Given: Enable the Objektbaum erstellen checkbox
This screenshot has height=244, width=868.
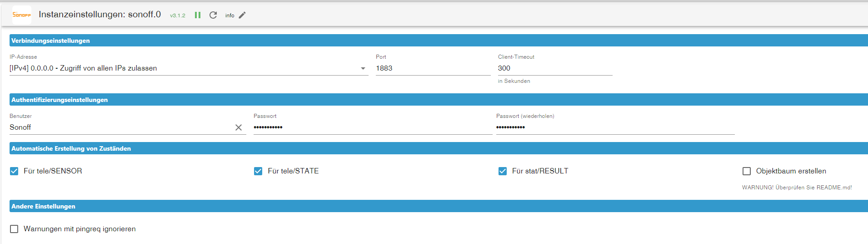Looking at the screenshot, I should [x=747, y=171].
